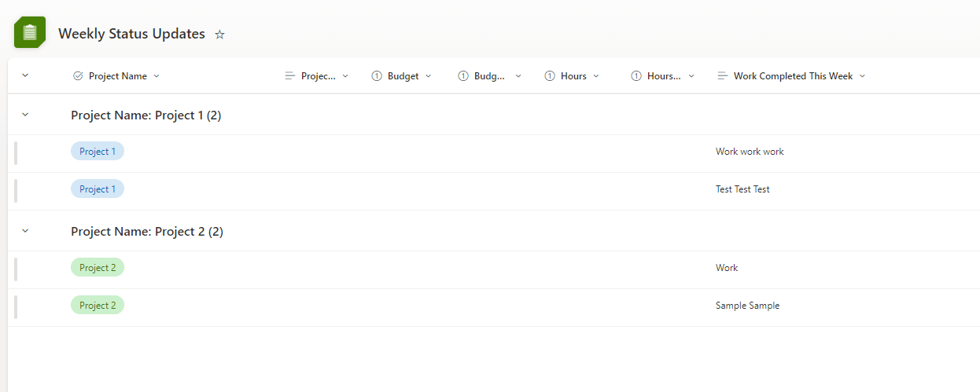Image resolution: width=980 pixels, height=392 pixels.
Task: Open the truncated Budg... column dropdown
Action: [518, 76]
